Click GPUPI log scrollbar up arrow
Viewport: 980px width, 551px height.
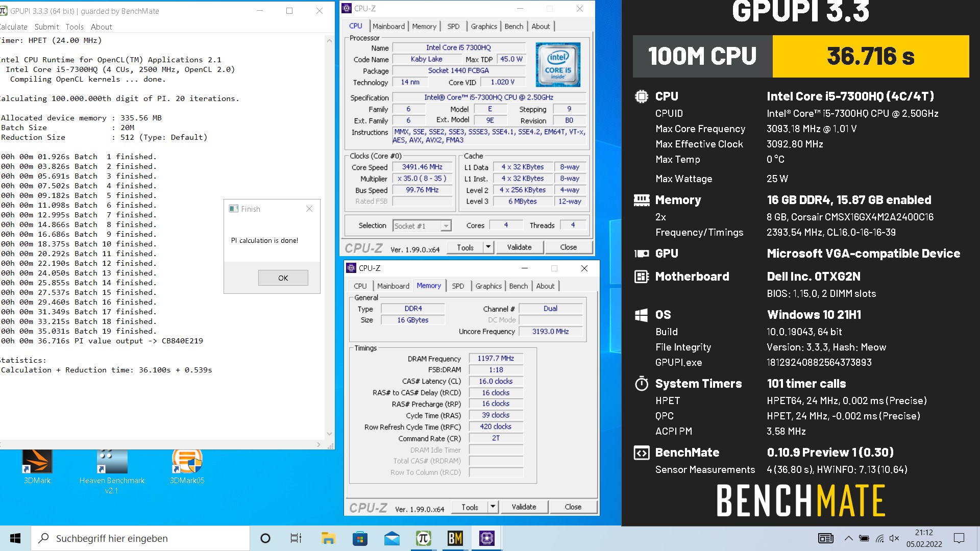(329, 40)
